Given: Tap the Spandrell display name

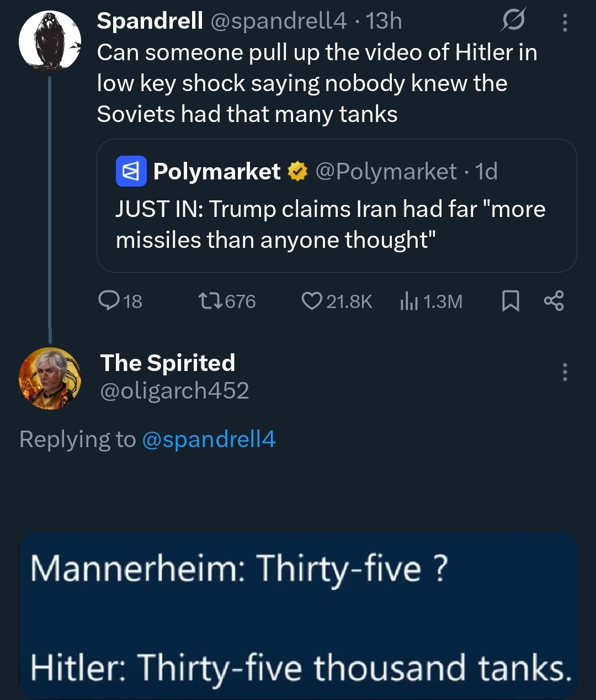Looking at the screenshot, I should tap(150, 21).
